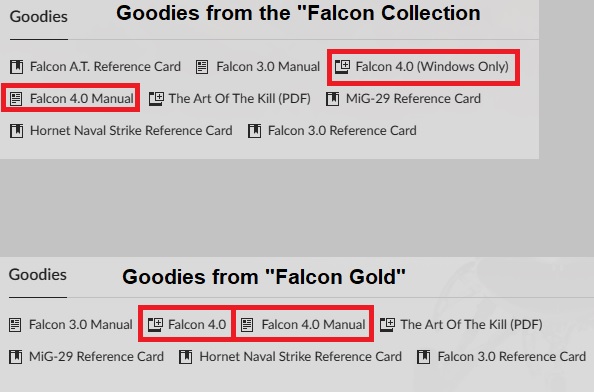The width and height of the screenshot is (594, 392).
Task: Click the Falcon Gold Hornet Naval Strike card icon
Action: [186, 357]
